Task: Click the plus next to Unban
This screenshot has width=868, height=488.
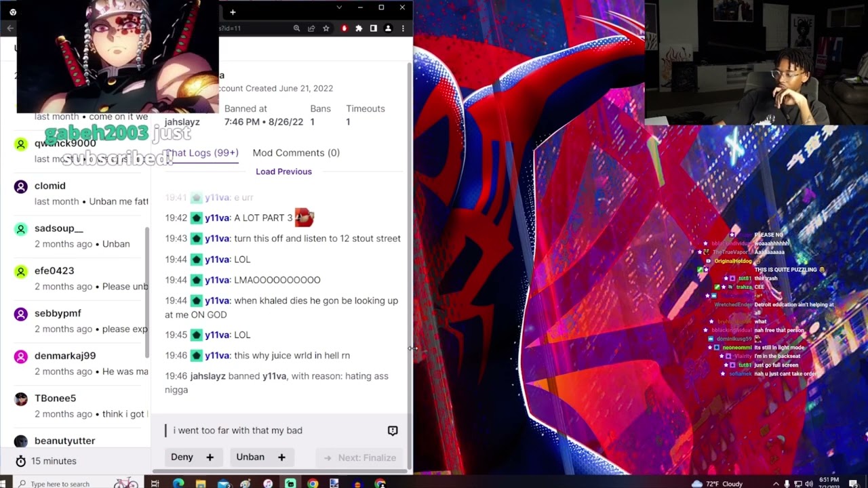Action: point(281,457)
